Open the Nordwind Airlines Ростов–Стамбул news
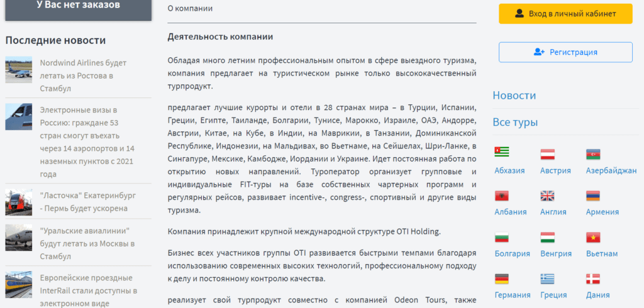This screenshot has width=644, height=308. (84, 75)
